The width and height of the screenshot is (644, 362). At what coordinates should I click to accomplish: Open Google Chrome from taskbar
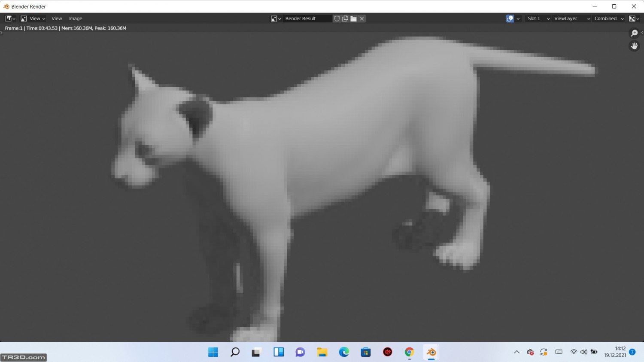pyautogui.click(x=409, y=352)
